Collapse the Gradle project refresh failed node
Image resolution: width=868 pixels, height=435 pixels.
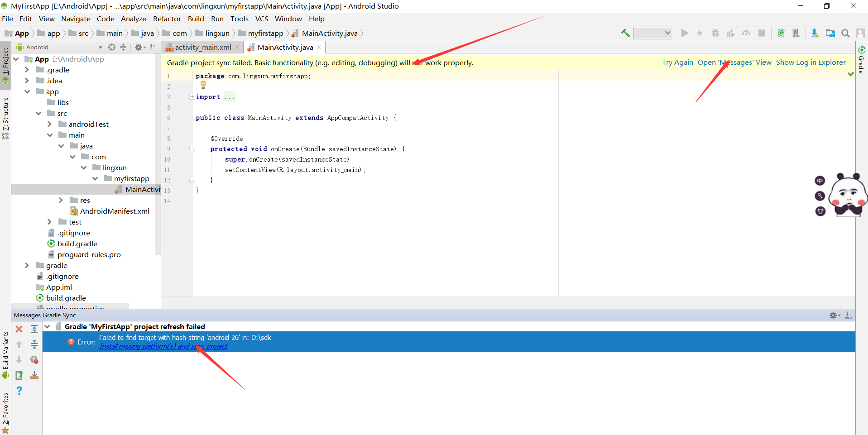[x=47, y=326]
